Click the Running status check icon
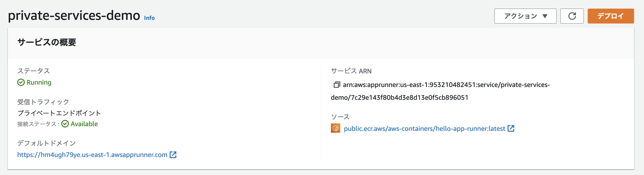The width and height of the screenshot is (644, 175). click(21, 83)
